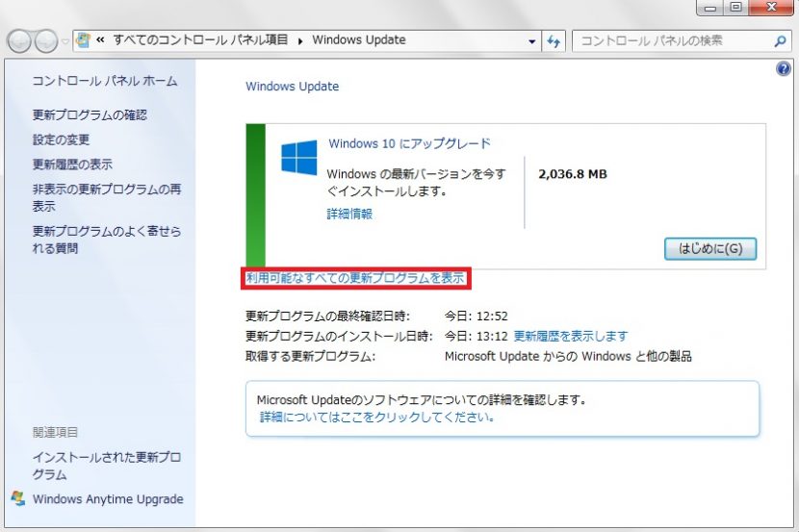Open 更新履歴の表示 in sidebar
Image resolution: width=799 pixels, height=532 pixels.
coord(72,165)
